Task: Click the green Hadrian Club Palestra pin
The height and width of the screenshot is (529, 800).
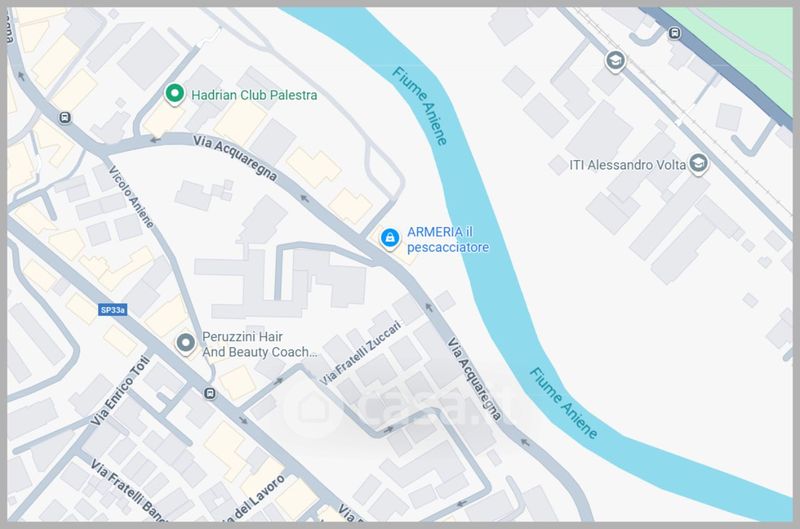Action: 174,95
